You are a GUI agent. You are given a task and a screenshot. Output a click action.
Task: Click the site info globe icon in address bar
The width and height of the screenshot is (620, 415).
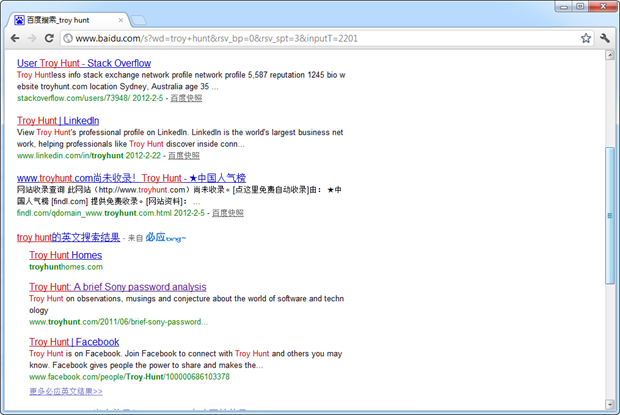(x=68, y=38)
